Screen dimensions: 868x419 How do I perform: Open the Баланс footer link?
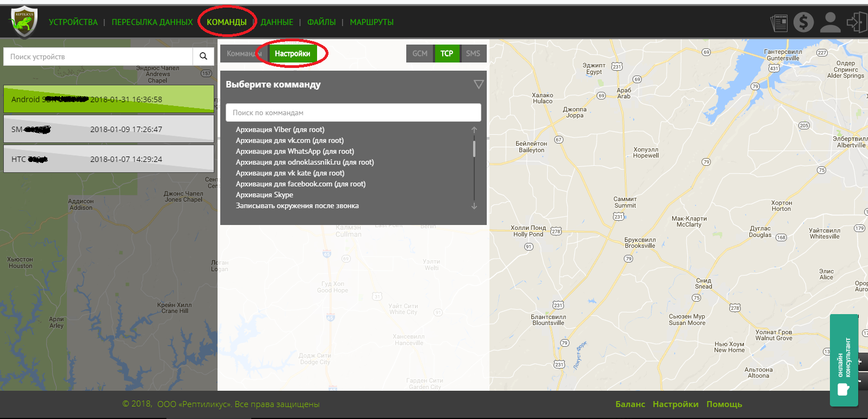(x=630, y=404)
